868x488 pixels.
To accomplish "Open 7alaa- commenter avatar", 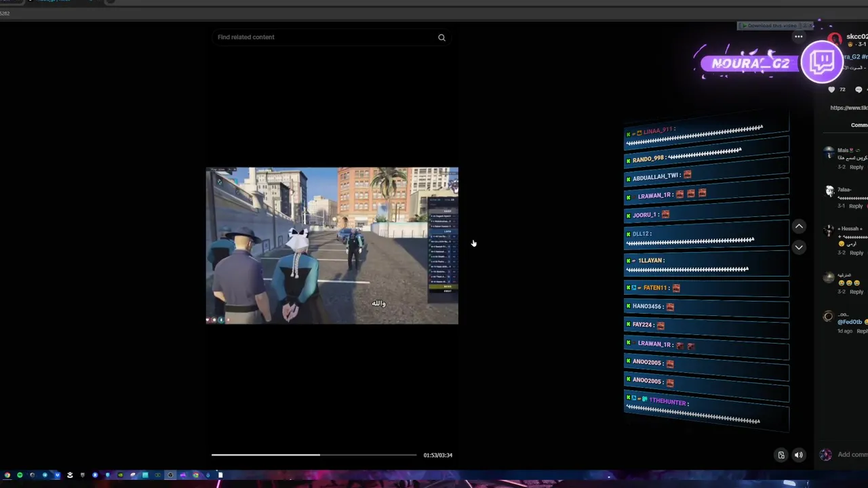I will tap(829, 192).
